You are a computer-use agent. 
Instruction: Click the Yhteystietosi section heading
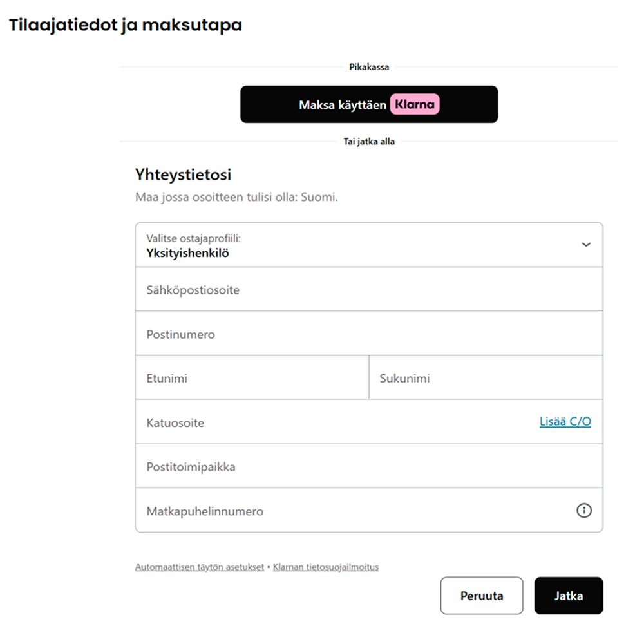tap(183, 174)
